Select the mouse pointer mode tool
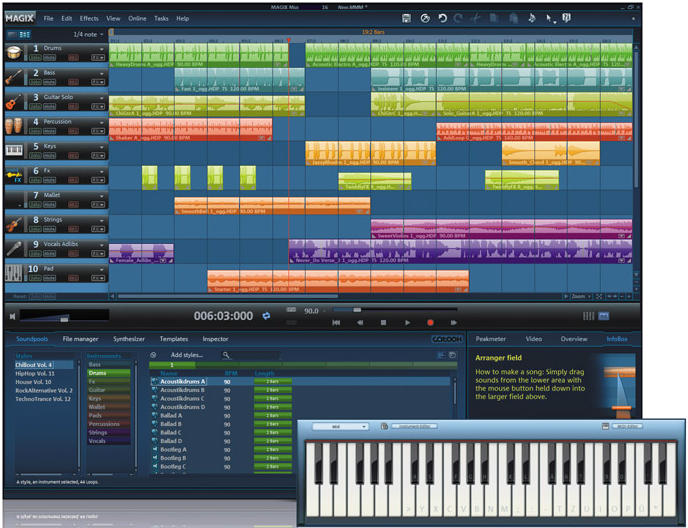This screenshot has height=528, width=688. click(549, 18)
